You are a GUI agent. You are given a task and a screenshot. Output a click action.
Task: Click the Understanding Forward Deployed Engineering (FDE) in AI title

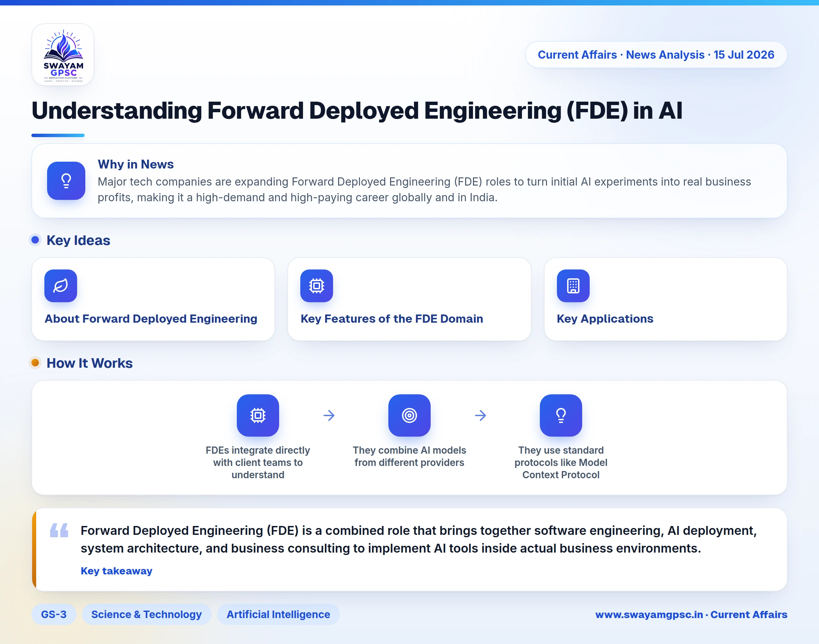coord(357,111)
